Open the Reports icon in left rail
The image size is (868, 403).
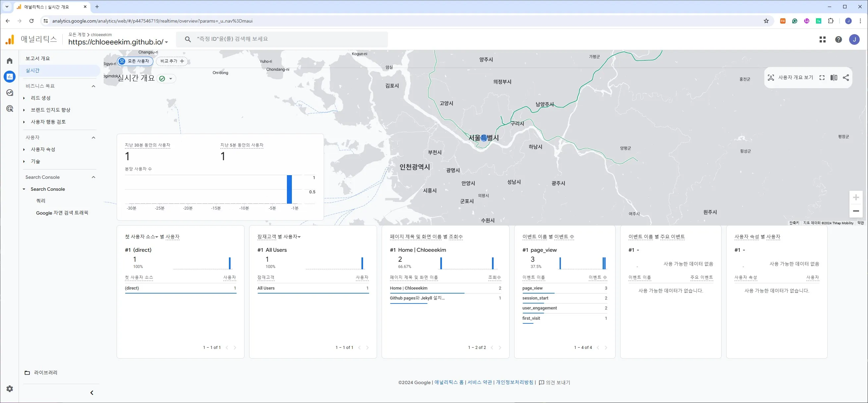[x=9, y=77]
